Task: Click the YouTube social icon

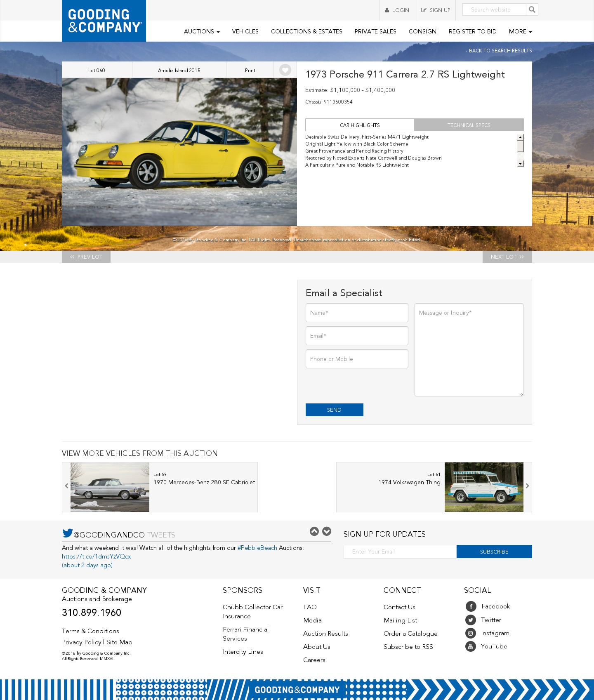Action: coord(471,646)
